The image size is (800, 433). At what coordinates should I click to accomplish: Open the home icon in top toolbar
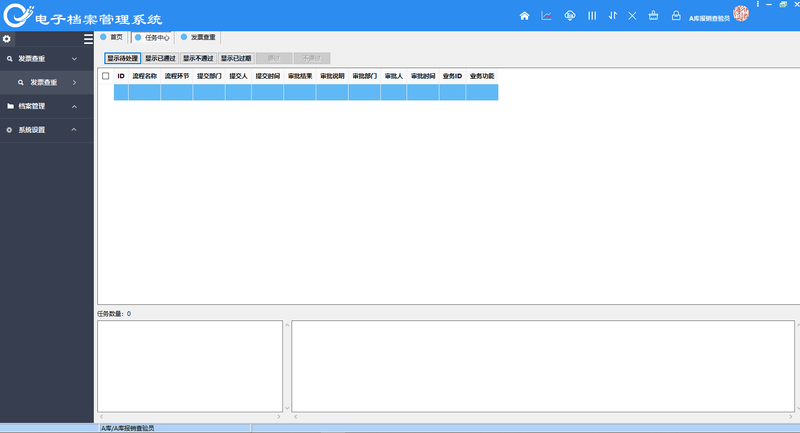coord(524,16)
